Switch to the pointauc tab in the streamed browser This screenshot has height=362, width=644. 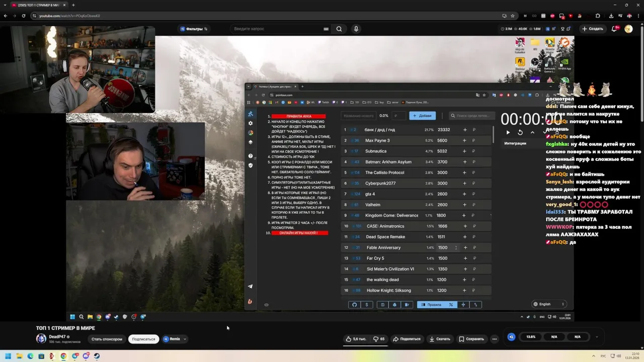point(274,86)
